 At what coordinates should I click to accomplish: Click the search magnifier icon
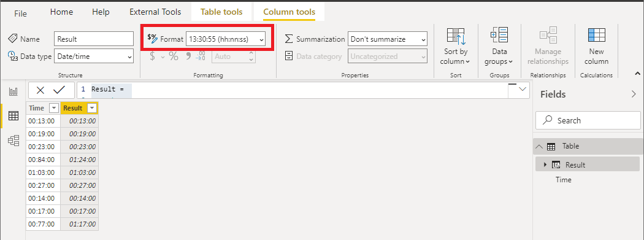click(547, 120)
